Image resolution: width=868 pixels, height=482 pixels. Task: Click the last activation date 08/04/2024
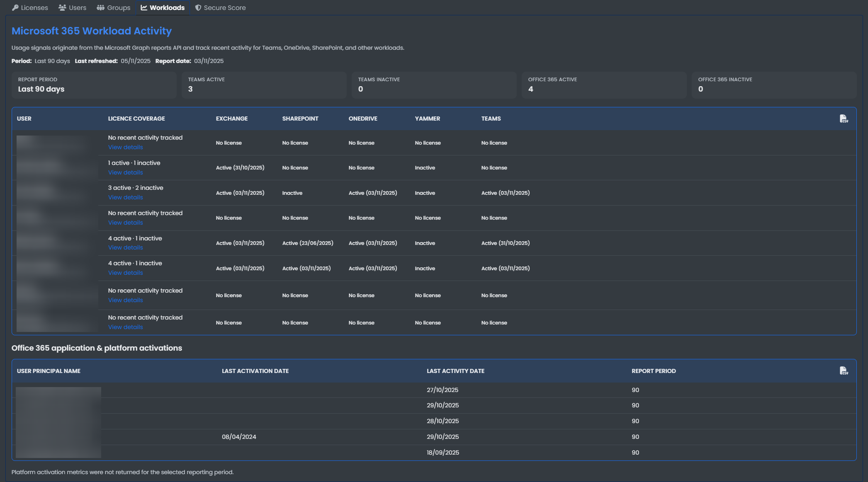pos(239,437)
